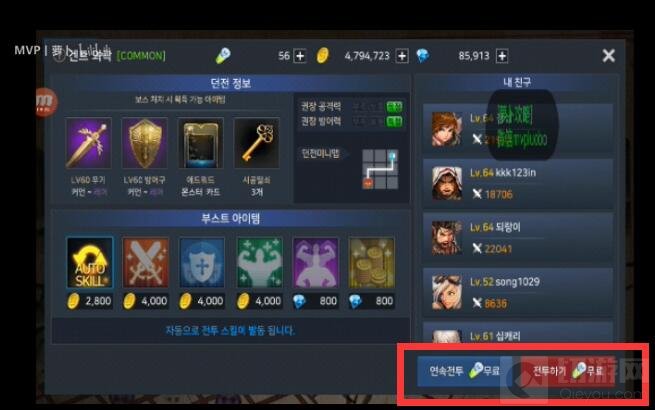Select the purple muscle figure boost
This screenshot has height=410, width=655.
pyautogui.click(x=315, y=262)
